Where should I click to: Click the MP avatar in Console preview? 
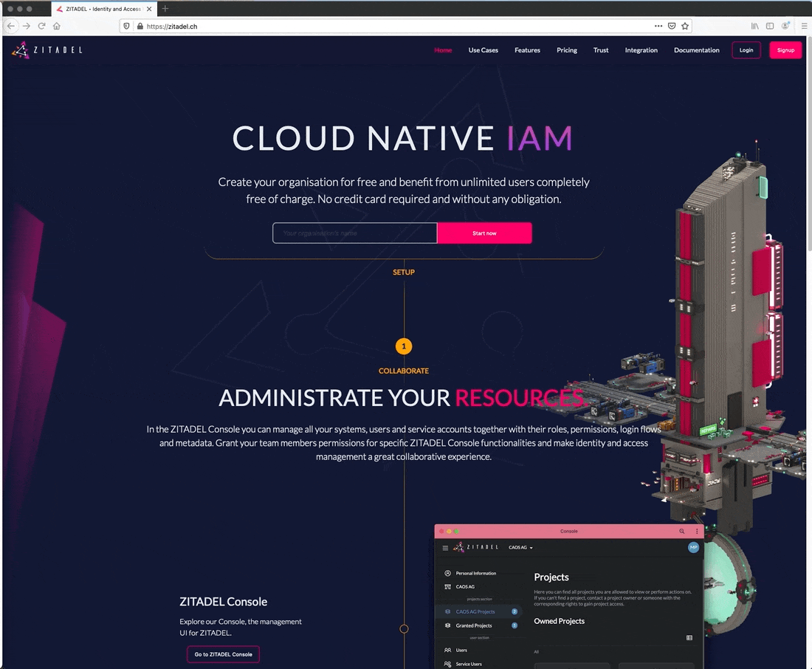click(693, 547)
